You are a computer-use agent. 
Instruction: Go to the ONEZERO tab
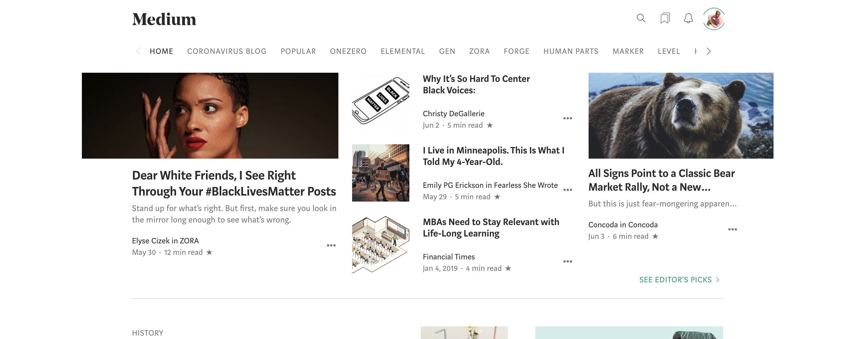pos(348,51)
